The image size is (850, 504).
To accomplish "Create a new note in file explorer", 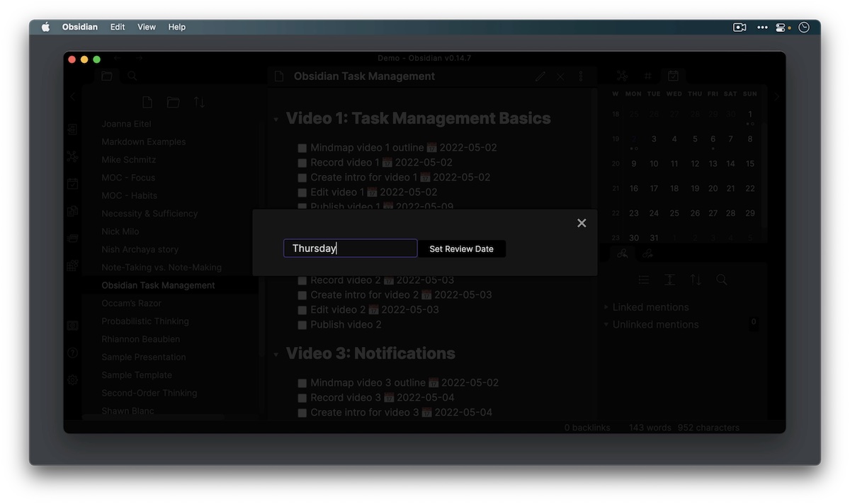I will [147, 103].
